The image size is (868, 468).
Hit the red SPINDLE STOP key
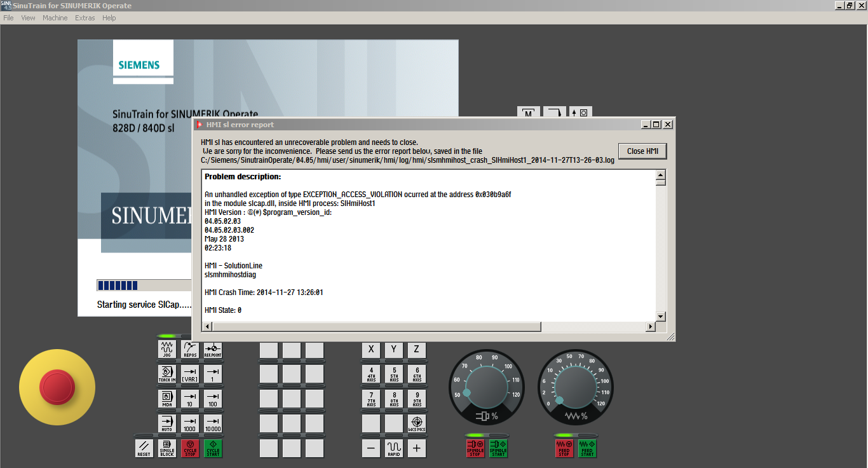click(x=475, y=448)
